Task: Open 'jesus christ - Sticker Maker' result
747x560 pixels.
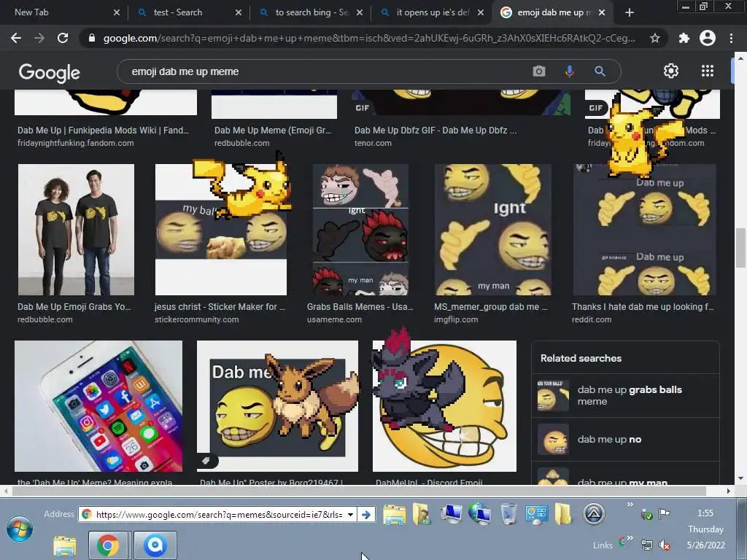Action: [x=220, y=307]
